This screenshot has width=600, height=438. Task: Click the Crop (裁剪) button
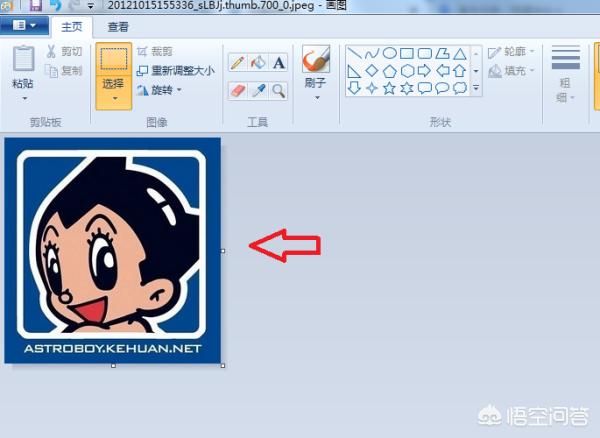click(155, 51)
